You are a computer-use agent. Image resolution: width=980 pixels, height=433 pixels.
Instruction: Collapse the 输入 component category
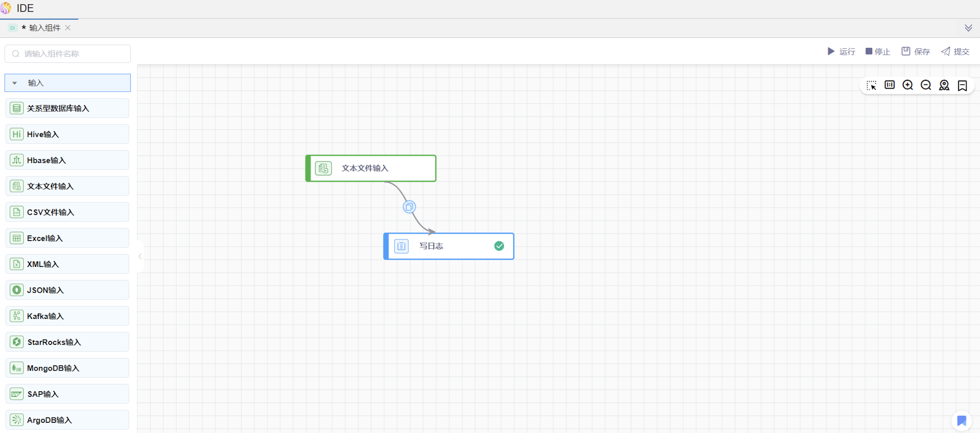pyautogui.click(x=14, y=83)
